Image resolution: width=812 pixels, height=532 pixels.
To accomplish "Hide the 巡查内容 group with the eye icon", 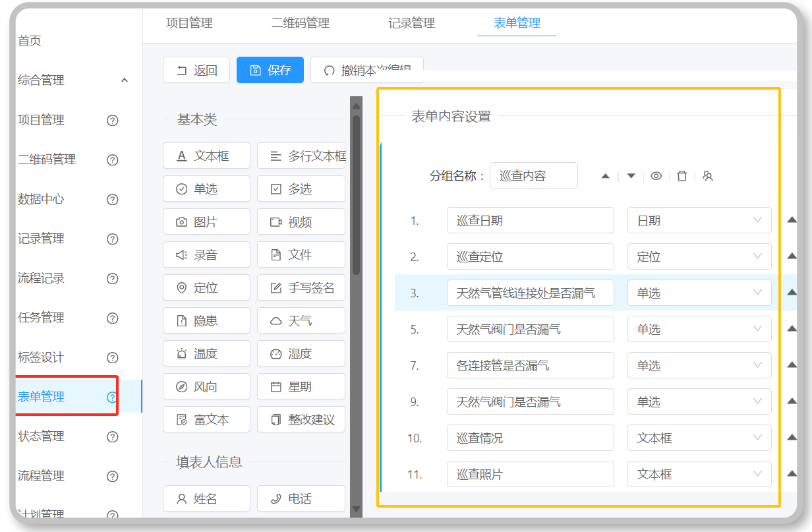I will coord(656,176).
